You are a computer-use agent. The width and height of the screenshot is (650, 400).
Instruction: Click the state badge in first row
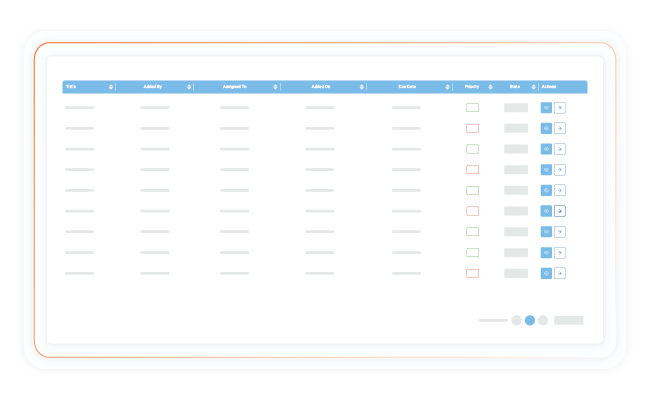pyautogui.click(x=515, y=107)
